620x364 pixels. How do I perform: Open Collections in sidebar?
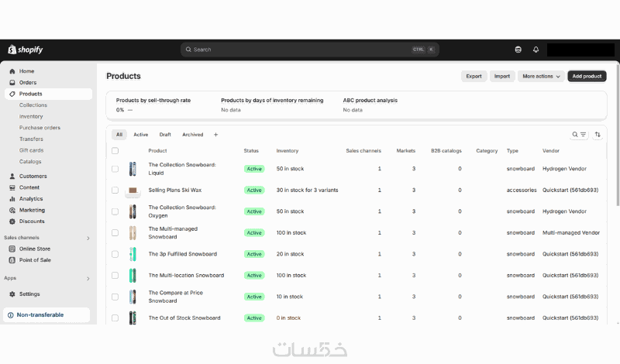coord(33,105)
